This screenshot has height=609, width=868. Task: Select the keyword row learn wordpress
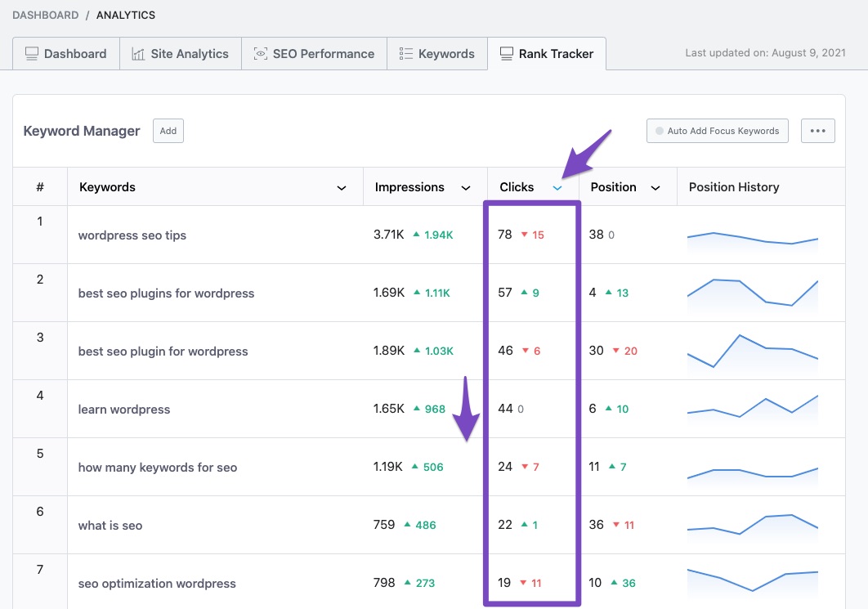[x=124, y=409]
